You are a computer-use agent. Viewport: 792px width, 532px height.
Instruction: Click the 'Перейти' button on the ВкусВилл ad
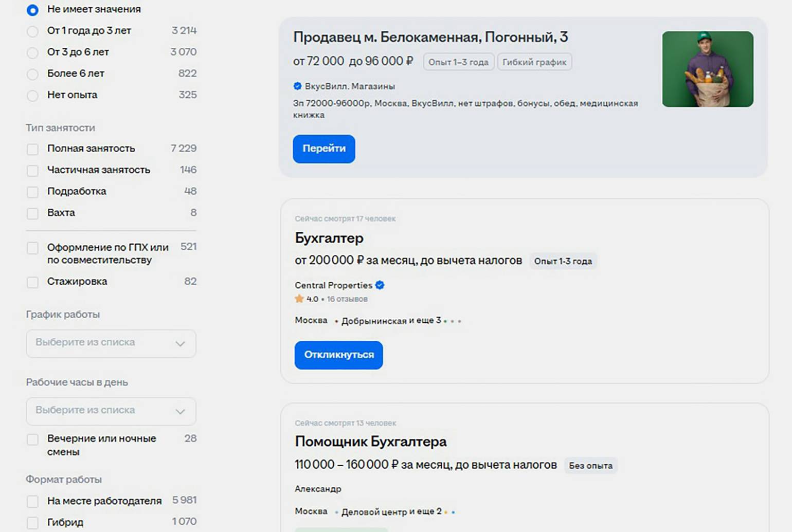tap(323, 149)
